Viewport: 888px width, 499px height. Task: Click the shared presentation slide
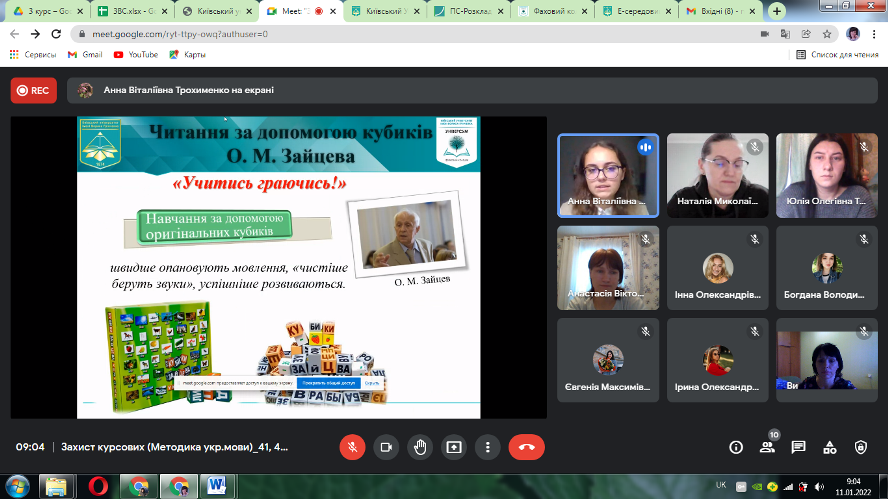[279, 267]
